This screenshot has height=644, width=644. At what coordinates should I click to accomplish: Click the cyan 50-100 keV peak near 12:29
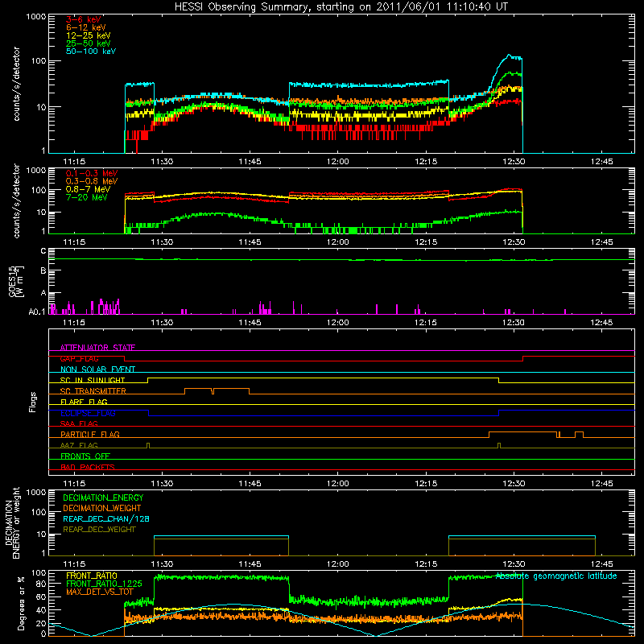pos(510,55)
